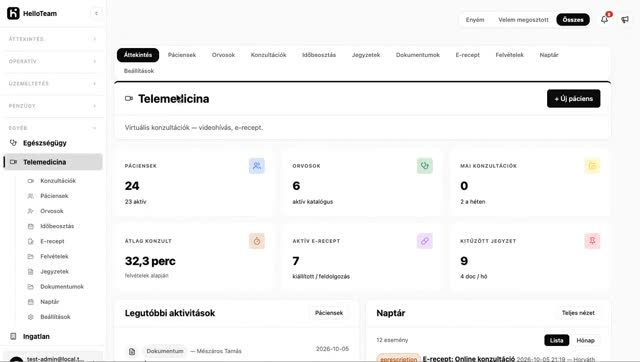Open the Időbeosztás tab
Viewport: 640px width, 362px height.
click(x=319, y=55)
